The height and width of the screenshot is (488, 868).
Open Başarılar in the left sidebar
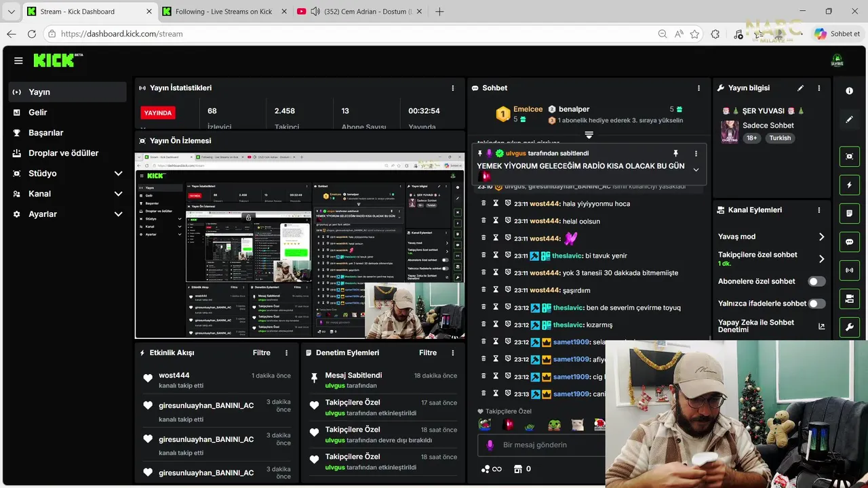click(68, 133)
